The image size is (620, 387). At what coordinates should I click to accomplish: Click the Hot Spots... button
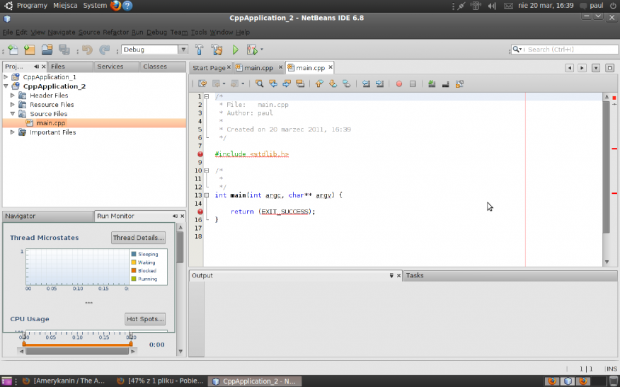tap(145, 319)
